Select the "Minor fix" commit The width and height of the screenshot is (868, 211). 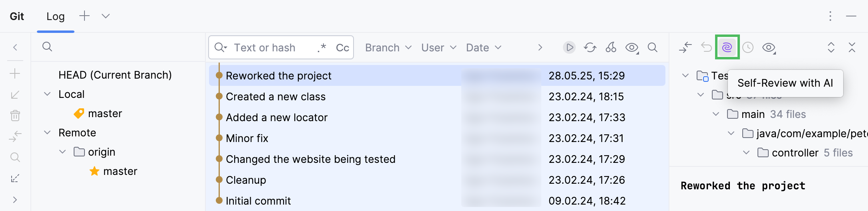coord(247,138)
